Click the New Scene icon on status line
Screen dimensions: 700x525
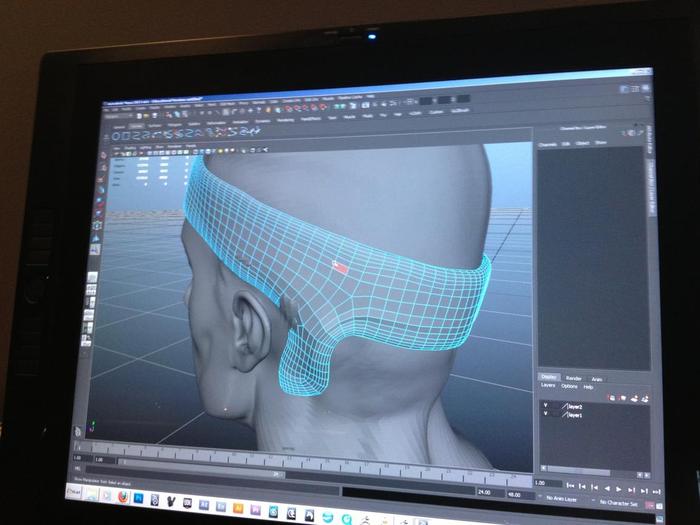[139, 116]
